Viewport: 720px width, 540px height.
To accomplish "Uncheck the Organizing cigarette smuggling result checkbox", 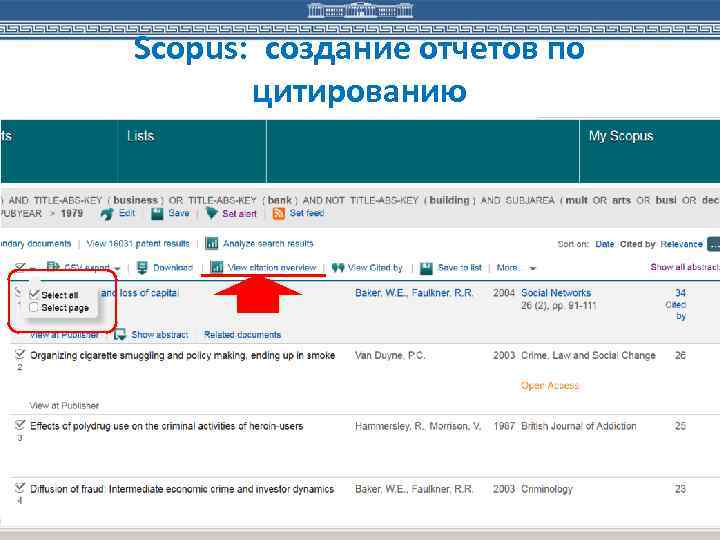I will click(x=20, y=354).
